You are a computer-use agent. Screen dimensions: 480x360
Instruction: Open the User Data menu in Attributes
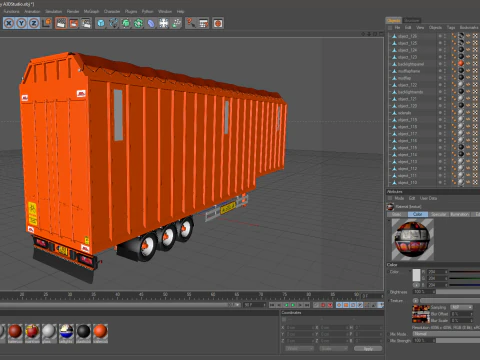(428, 198)
